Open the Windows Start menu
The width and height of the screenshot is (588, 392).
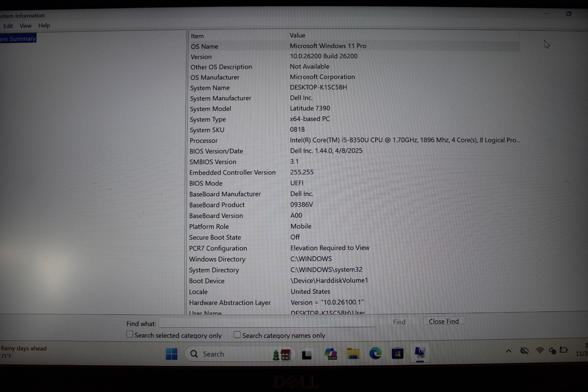[x=171, y=354]
